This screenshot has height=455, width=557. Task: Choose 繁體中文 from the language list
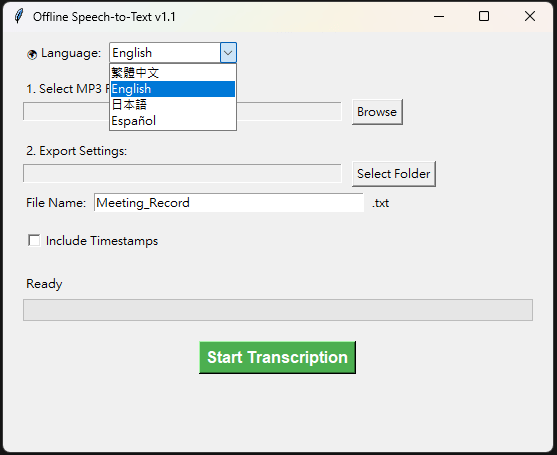click(173, 73)
